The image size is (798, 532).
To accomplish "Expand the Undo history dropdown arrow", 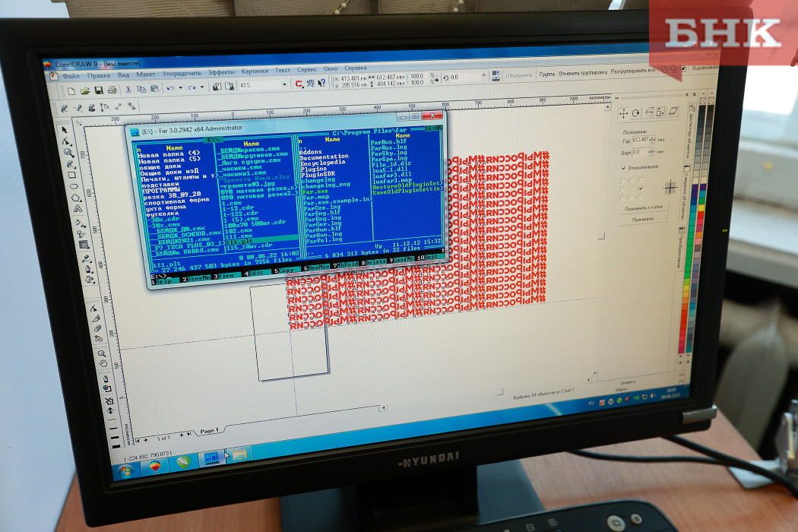I will tap(179, 88).
